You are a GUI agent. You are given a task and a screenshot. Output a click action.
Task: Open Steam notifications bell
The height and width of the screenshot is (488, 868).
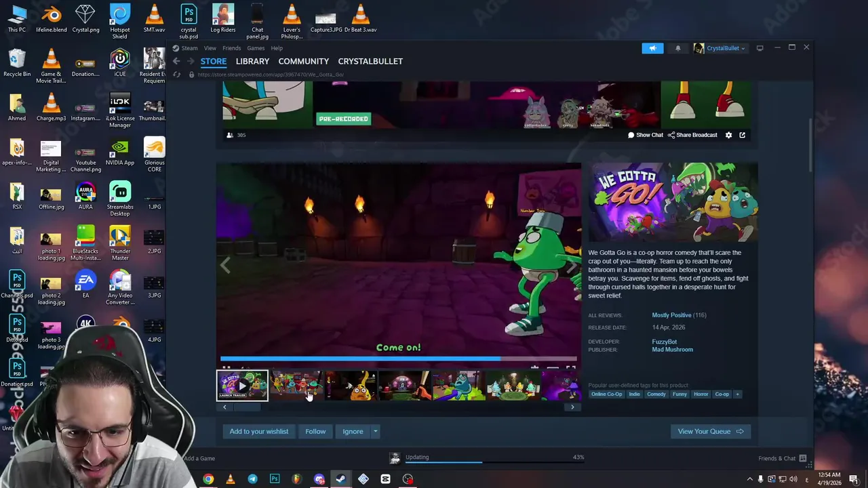tap(677, 48)
